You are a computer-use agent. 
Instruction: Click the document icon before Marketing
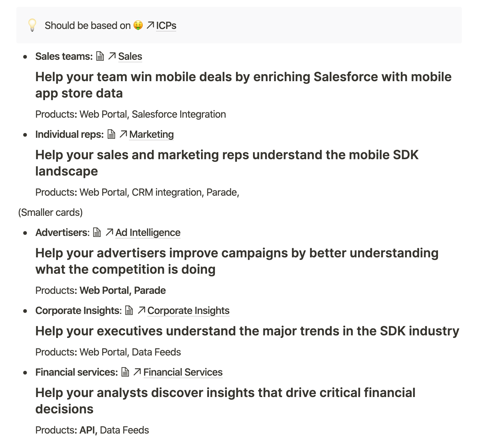[111, 134]
